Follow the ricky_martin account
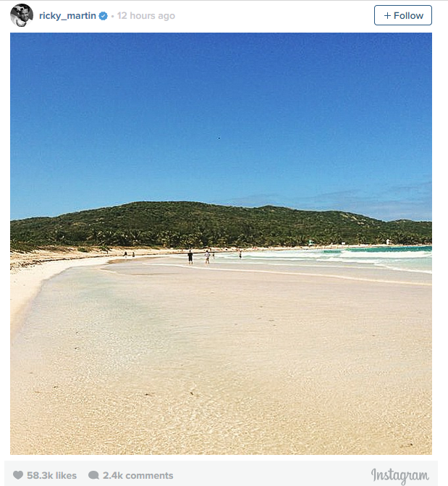Viewport: 448px width, 486px height. point(403,15)
